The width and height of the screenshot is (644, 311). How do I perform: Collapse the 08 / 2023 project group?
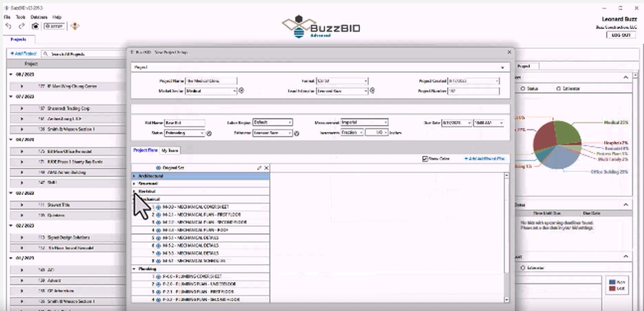(11, 74)
